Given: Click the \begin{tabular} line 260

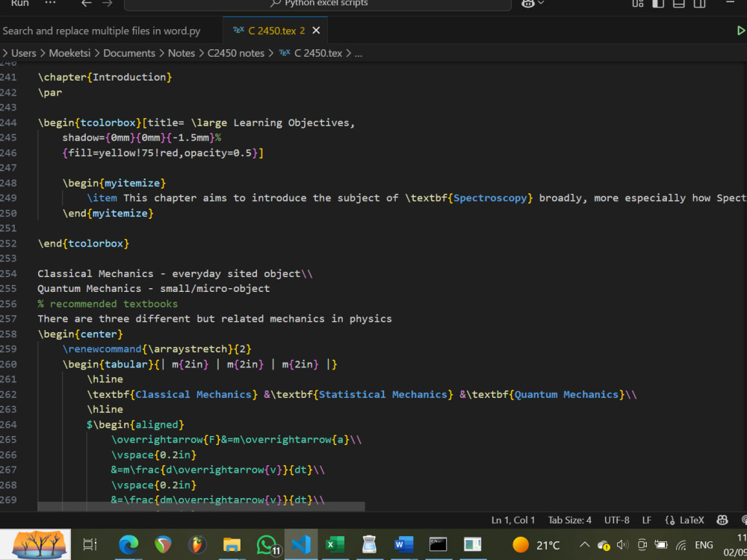Looking at the screenshot, I should 199,364.
